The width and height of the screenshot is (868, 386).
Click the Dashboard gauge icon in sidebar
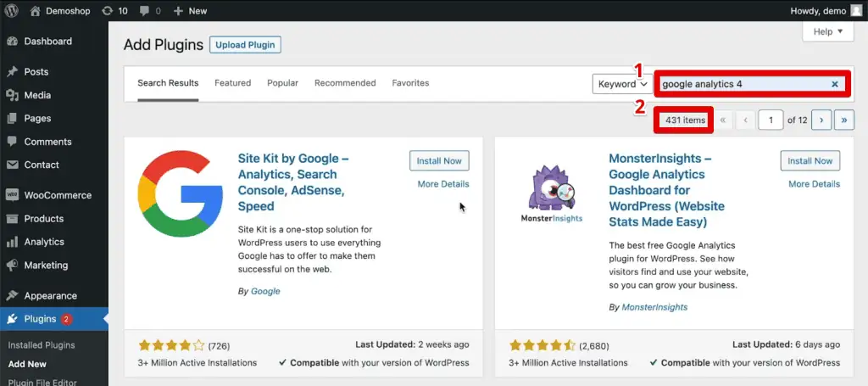12,42
